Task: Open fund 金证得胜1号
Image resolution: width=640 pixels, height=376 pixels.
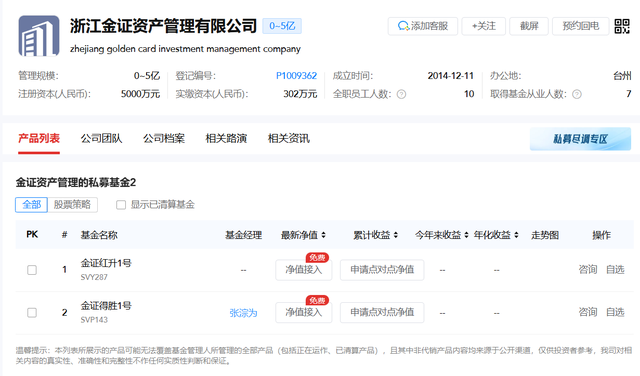Action: pos(106,306)
